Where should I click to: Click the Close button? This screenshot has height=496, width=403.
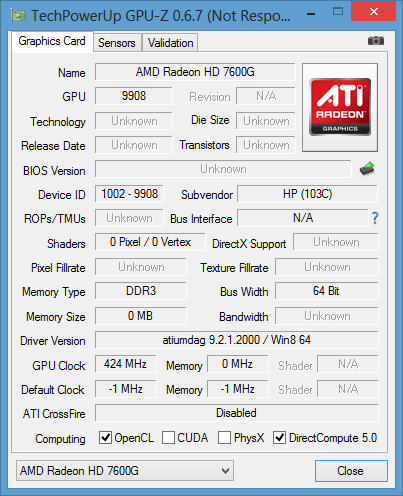[351, 471]
